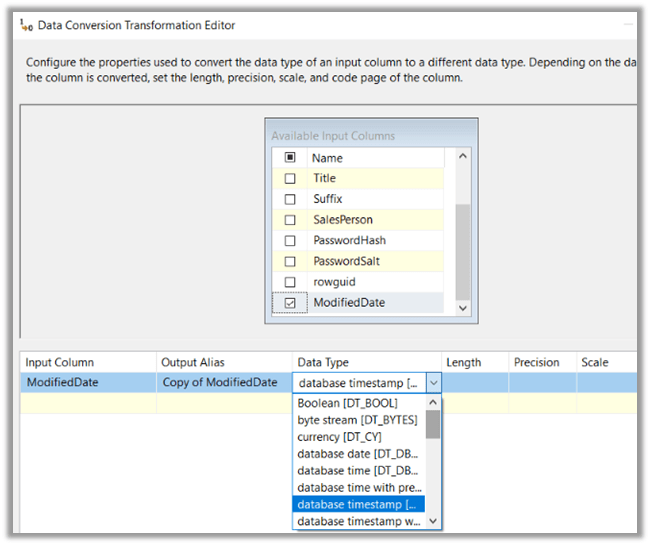Click the ModifiedDate input column cell
The height and width of the screenshot is (545, 650).
coord(62,382)
